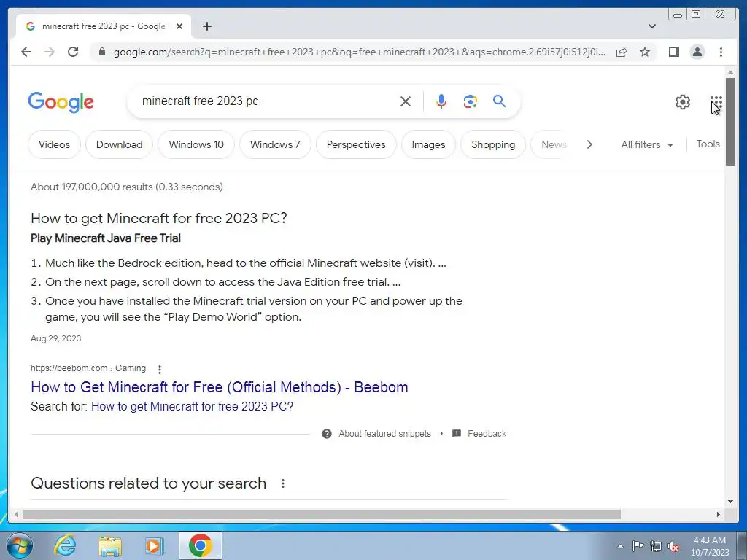Image resolution: width=747 pixels, height=560 pixels.
Task: Go to Google homepage via logo
Action: click(x=61, y=102)
